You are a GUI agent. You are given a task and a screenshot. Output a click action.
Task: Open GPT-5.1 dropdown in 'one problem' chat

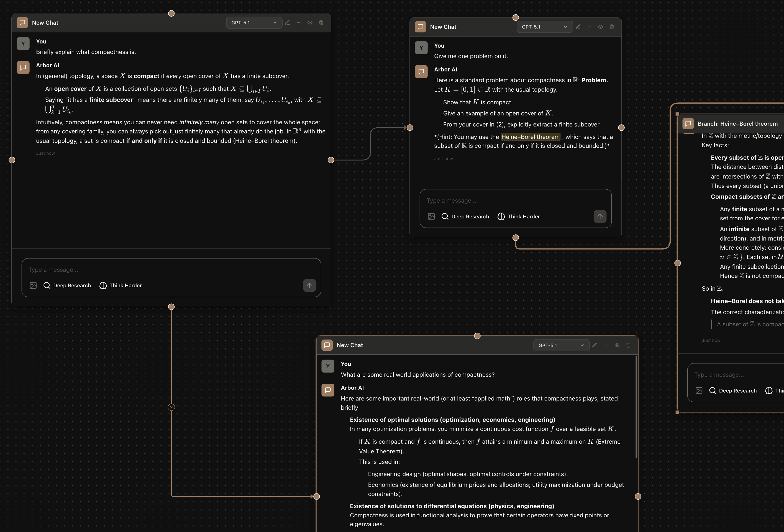point(544,27)
